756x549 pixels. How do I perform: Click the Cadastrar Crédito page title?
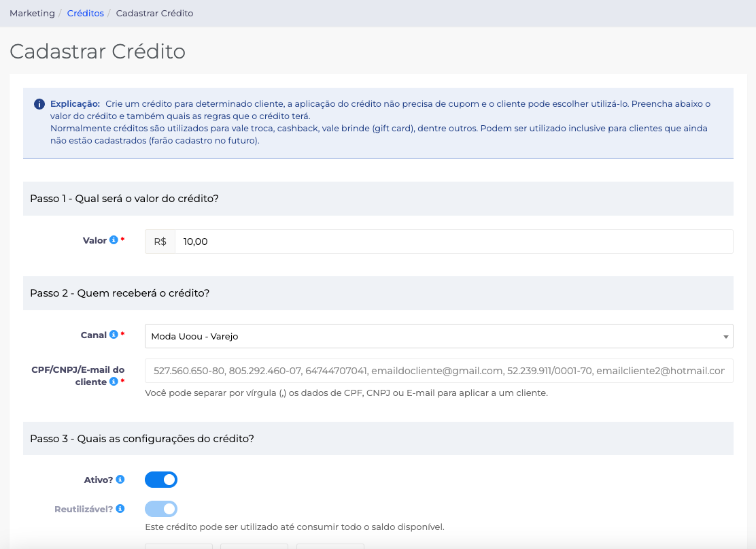point(97,52)
